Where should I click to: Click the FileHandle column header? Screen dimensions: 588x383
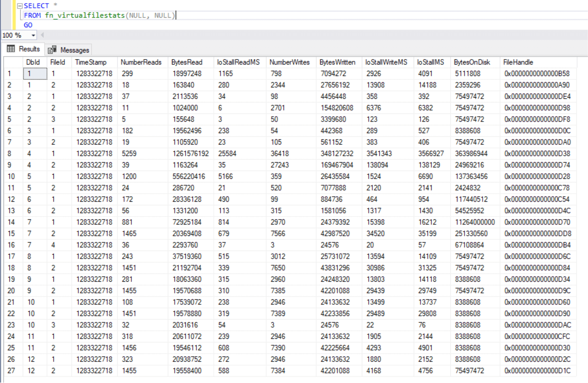(518, 62)
